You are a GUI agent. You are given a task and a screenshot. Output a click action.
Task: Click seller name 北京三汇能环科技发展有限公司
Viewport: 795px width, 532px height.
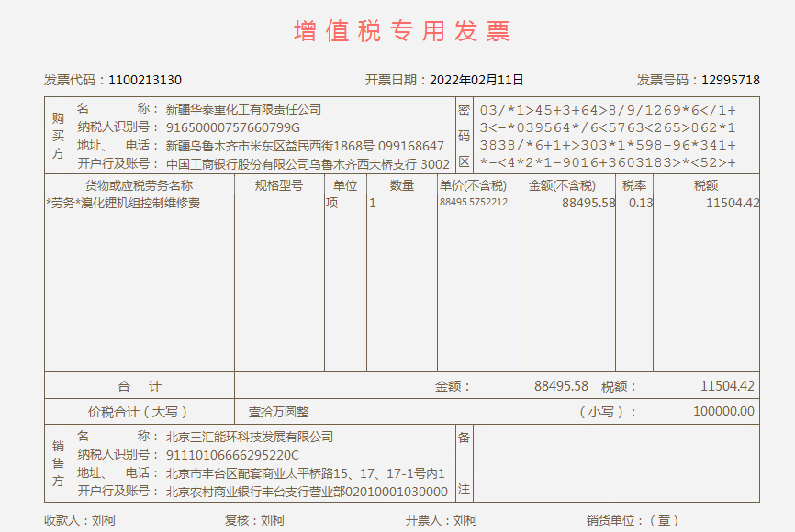point(250,437)
